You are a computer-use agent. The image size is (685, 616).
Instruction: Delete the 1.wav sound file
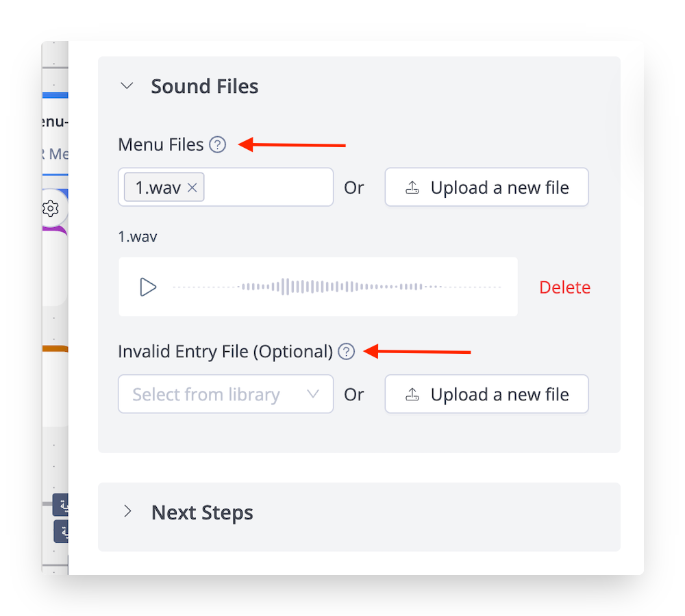(564, 287)
